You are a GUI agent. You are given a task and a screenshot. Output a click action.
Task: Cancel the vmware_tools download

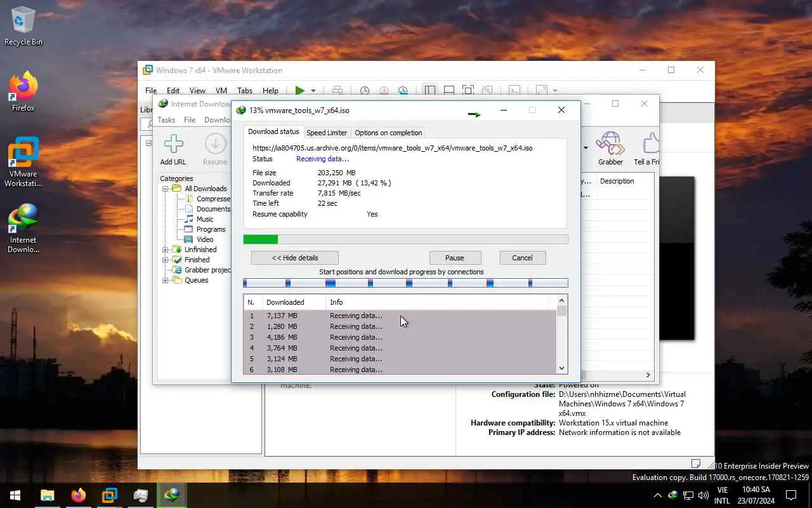pos(522,258)
